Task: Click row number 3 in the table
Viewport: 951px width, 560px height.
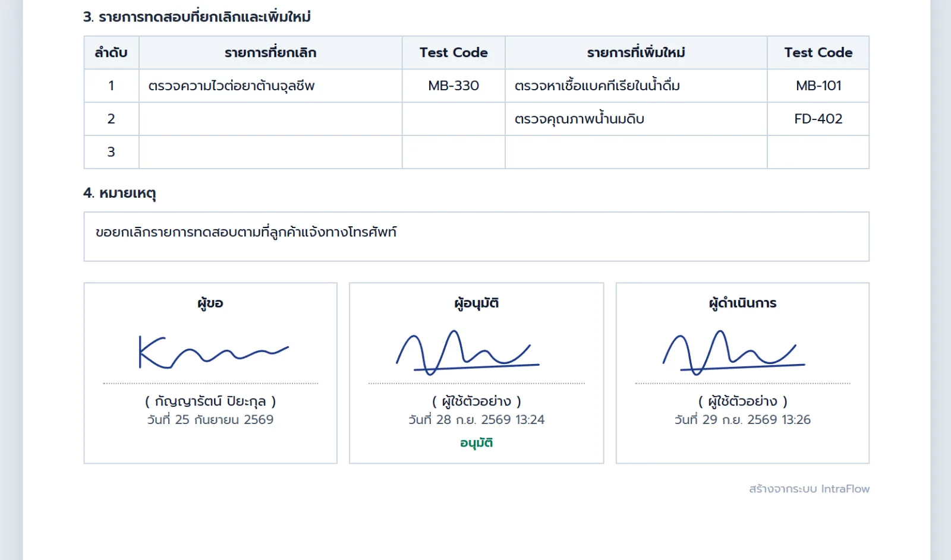Action: [x=111, y=152]
